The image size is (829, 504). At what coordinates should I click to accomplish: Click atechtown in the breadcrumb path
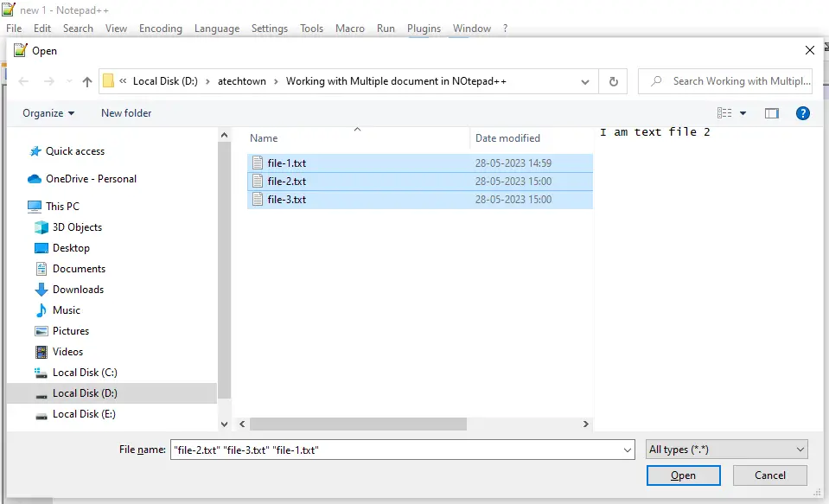point(242,81)
